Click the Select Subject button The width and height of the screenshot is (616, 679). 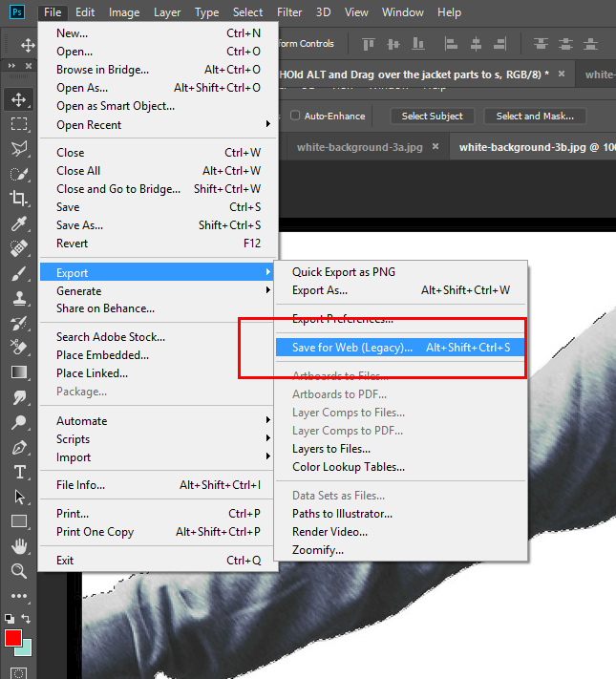pos(432,117)
